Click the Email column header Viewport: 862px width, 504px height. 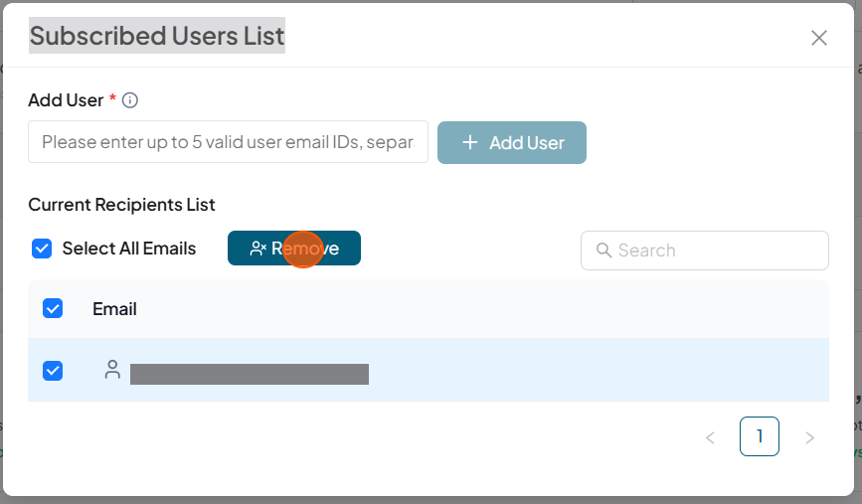coord(114,309)
